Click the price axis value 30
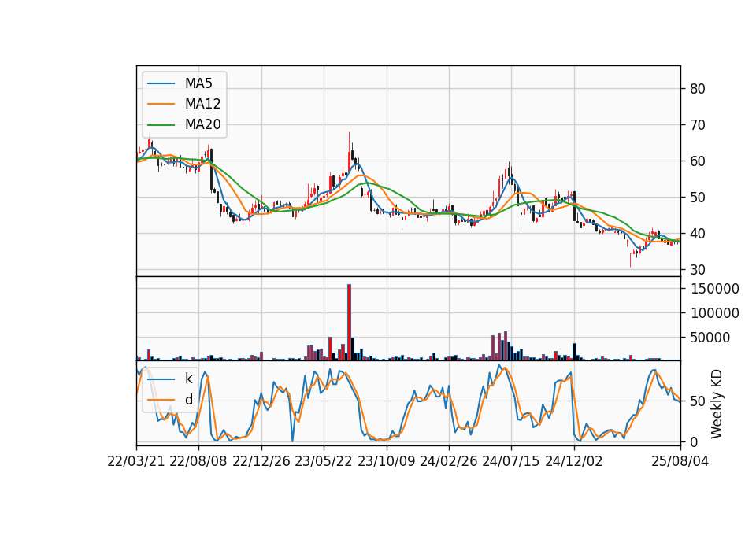The image size is (756, 543). pyautogui.click(x=698, y=270)
